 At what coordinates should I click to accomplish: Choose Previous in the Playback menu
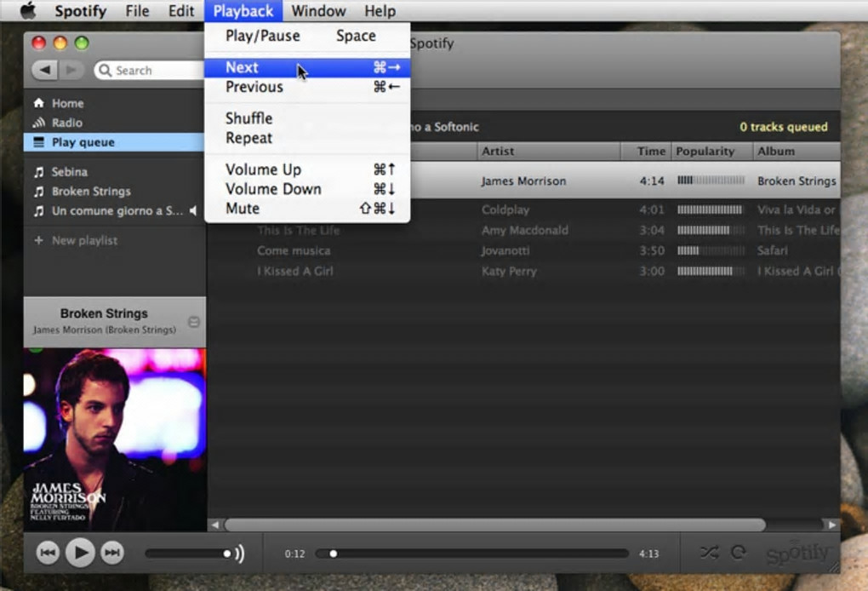click(307, 87)
